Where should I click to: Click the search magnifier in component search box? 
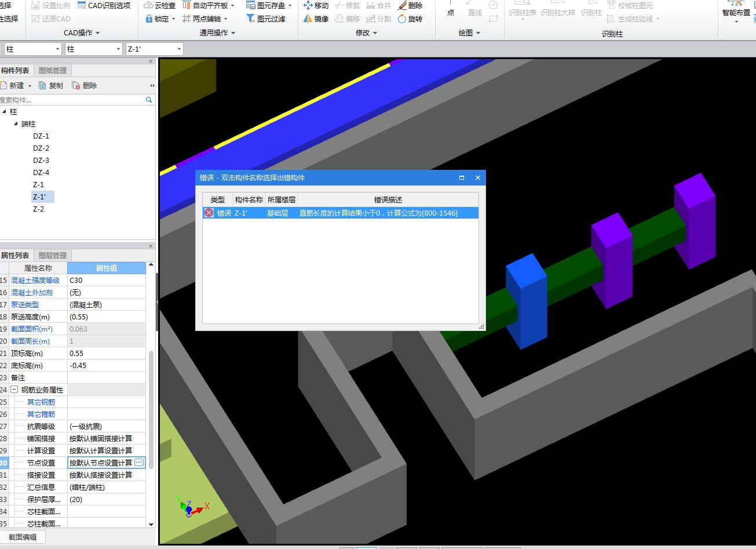coord(149,100)
